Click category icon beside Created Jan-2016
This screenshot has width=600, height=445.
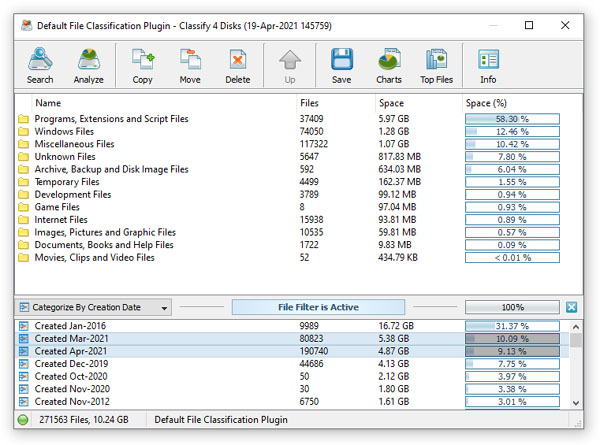(24, 326)
